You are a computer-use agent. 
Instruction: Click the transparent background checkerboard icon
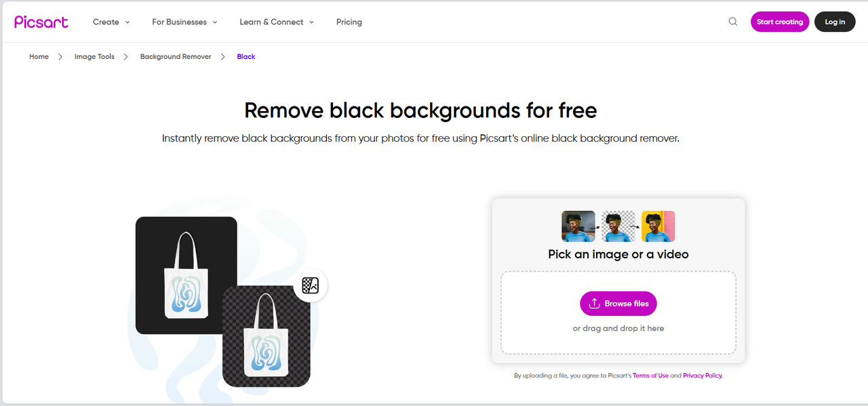(x=311, y=285)
